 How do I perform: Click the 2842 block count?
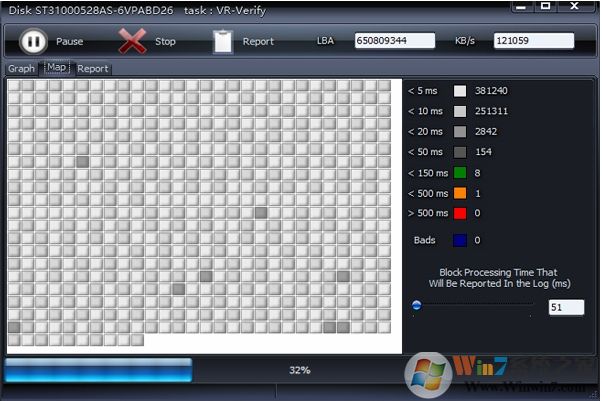(486, 131)
